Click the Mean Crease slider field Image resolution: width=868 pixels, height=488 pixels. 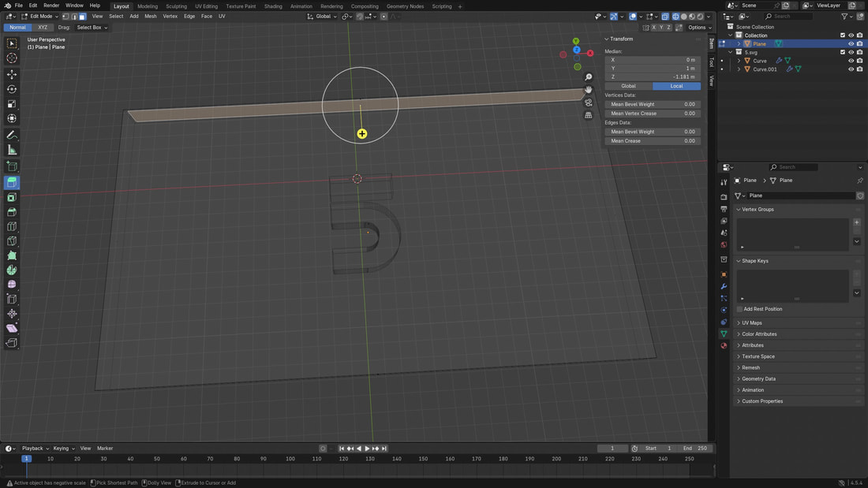point(653,141)
